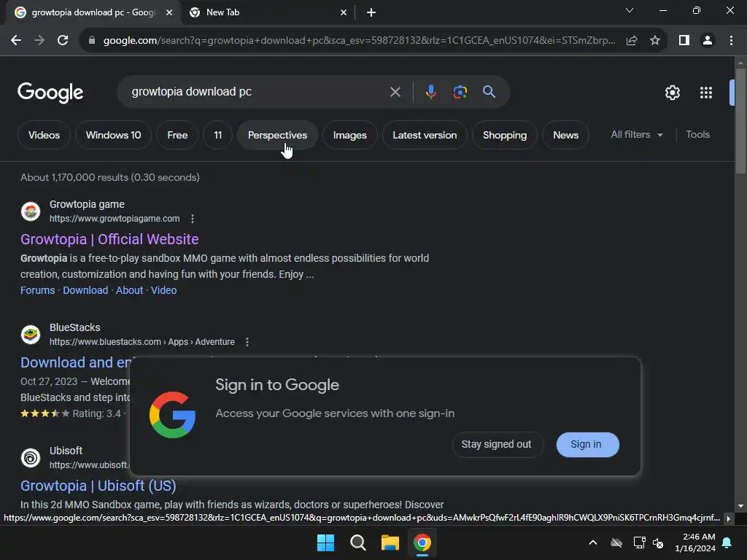Open the BlueStacks Download result title

pos(76,362)
